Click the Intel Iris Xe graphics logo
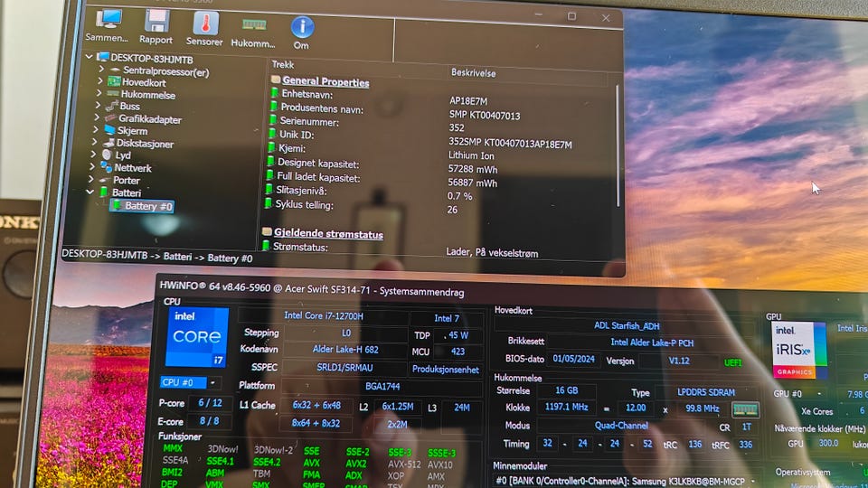The width and height of the screenshot is (868, 488). [797, 351]
